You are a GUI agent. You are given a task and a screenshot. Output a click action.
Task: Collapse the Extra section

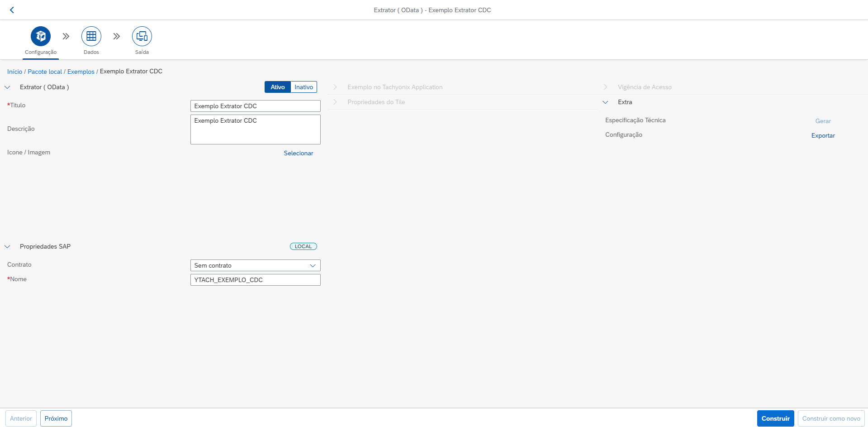pyautogui.click(x=606, y=102)
